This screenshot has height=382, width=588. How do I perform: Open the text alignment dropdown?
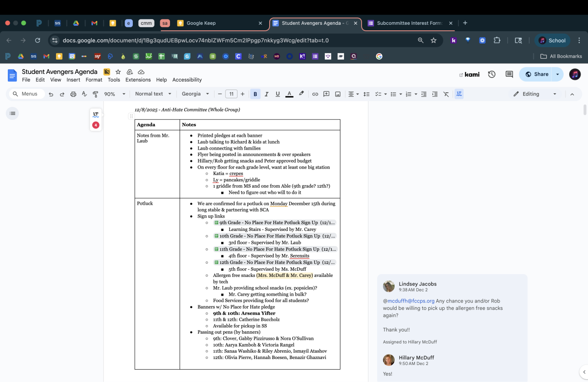click(x=353, y=94)
